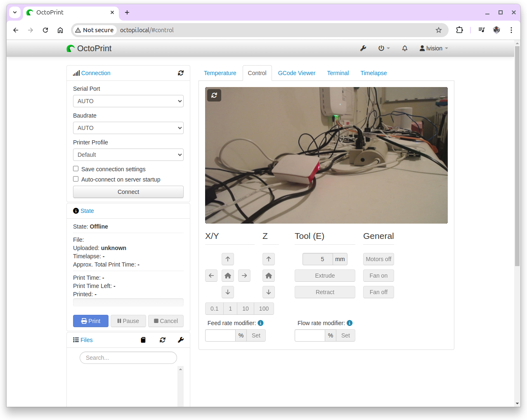Collapse the Files panel
The width and height of the screenshot is (527, 420).
[x=86, y=340]
